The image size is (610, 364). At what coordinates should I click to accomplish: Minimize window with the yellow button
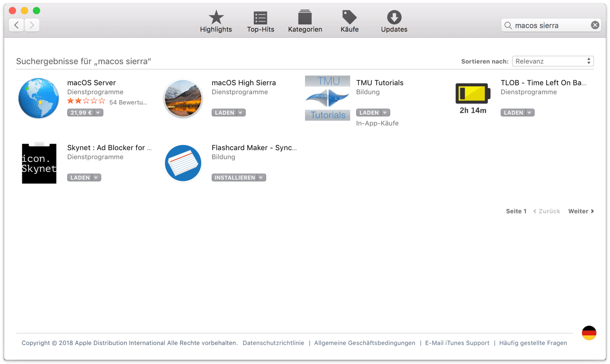24,10
